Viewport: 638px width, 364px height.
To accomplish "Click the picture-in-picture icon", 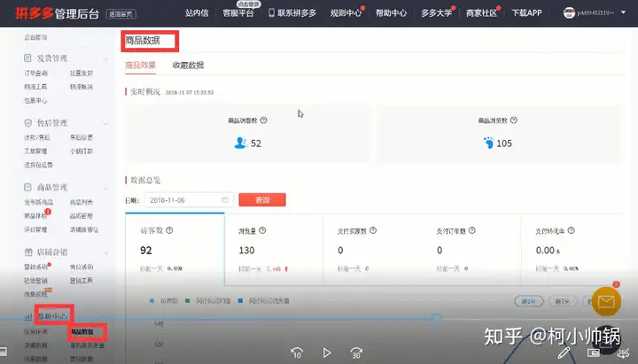I will (x=593, y=352).
